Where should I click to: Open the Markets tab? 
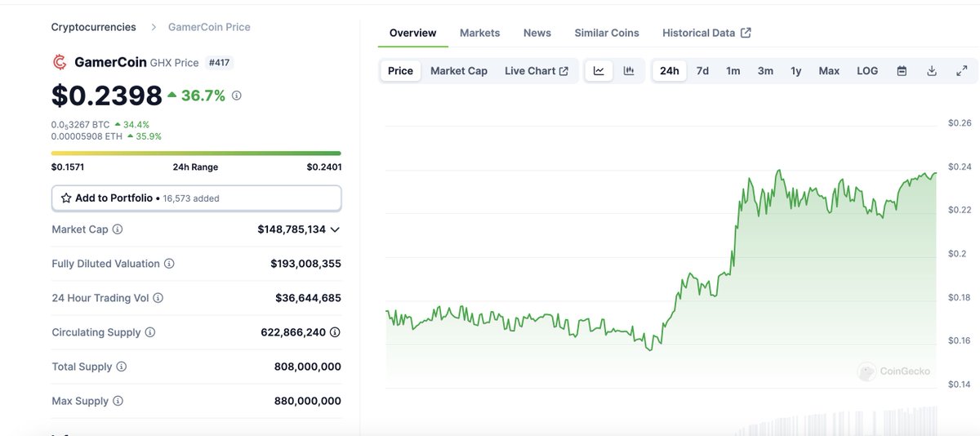point(479,33)
